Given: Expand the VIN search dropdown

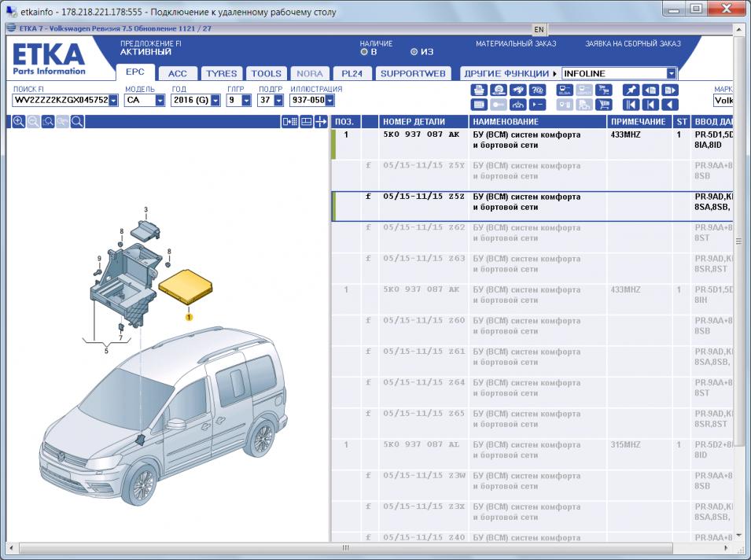Looking at the screenshot, I should click(x=113, y=100).
